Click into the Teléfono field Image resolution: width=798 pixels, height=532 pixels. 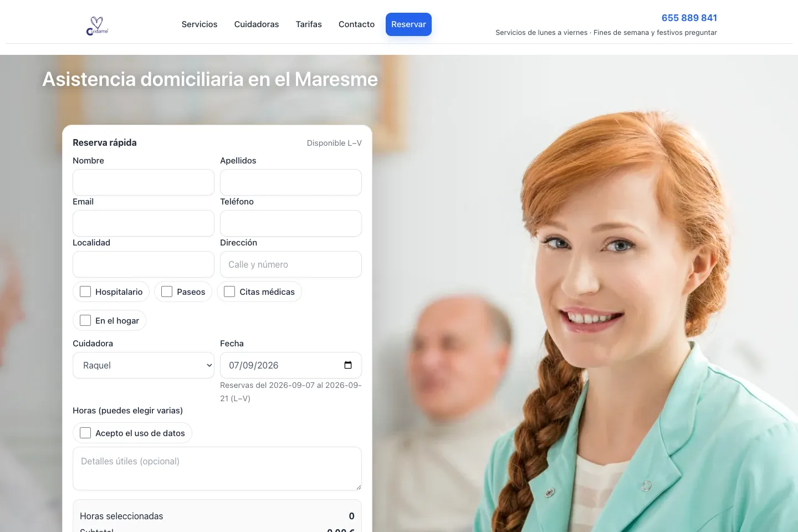tap(291, 223)
